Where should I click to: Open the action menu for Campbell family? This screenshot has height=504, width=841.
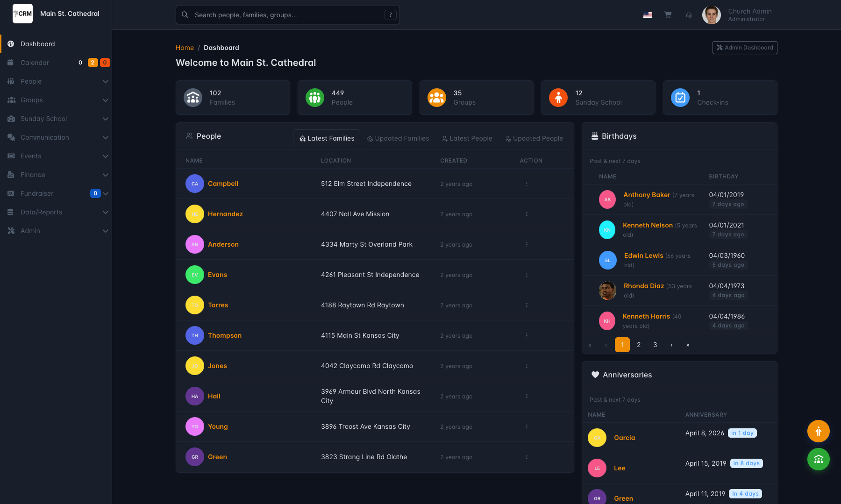point(527,184)
